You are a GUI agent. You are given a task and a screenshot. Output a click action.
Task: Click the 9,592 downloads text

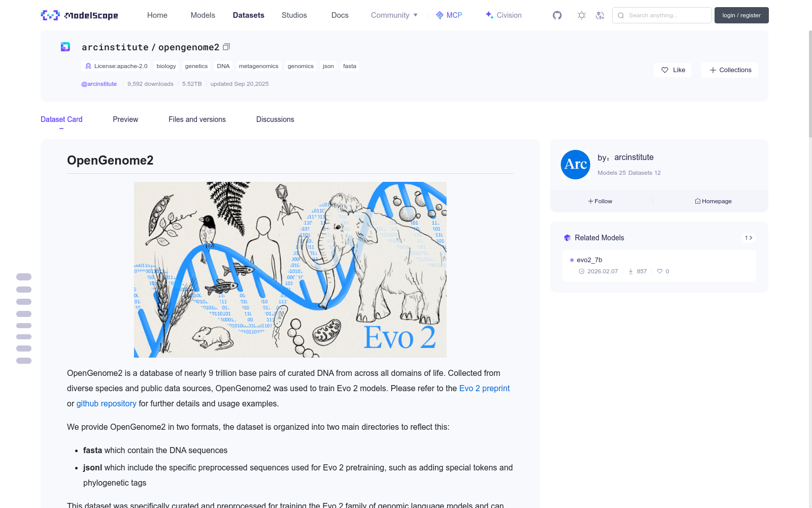tap(150, 84)
